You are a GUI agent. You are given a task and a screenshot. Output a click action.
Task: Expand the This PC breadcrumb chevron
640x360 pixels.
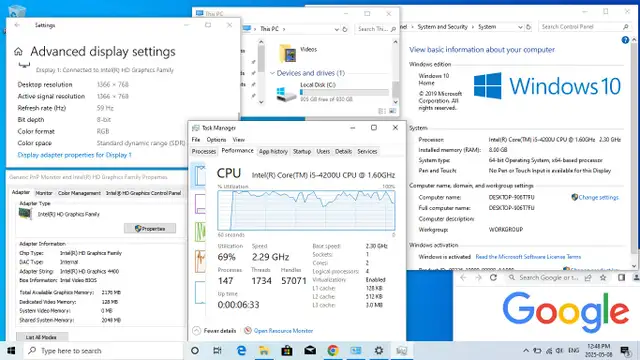[x=284, y=29]
